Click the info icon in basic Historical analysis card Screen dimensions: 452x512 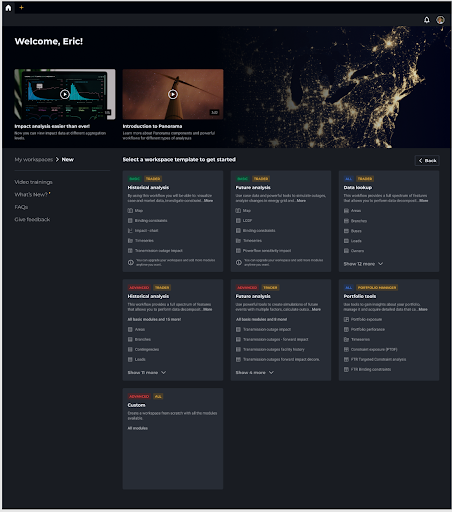(x=131, y=262)
